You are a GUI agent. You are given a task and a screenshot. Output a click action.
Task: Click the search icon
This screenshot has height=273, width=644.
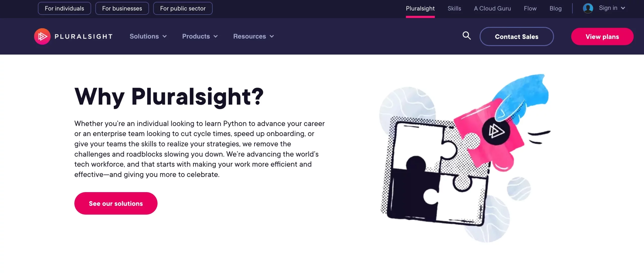pyautogui.click(x=467, y=36)
